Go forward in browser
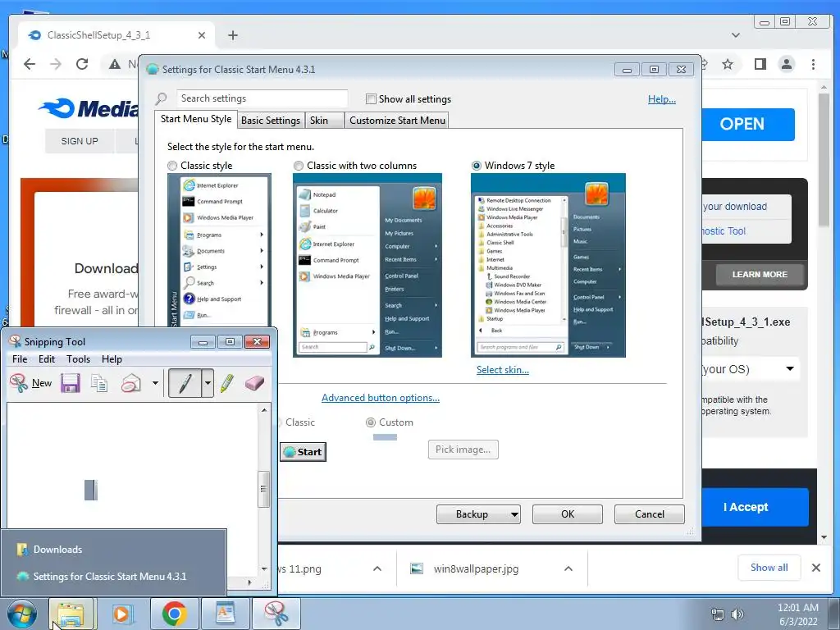840x630 pixels. [x=56, y=64]
